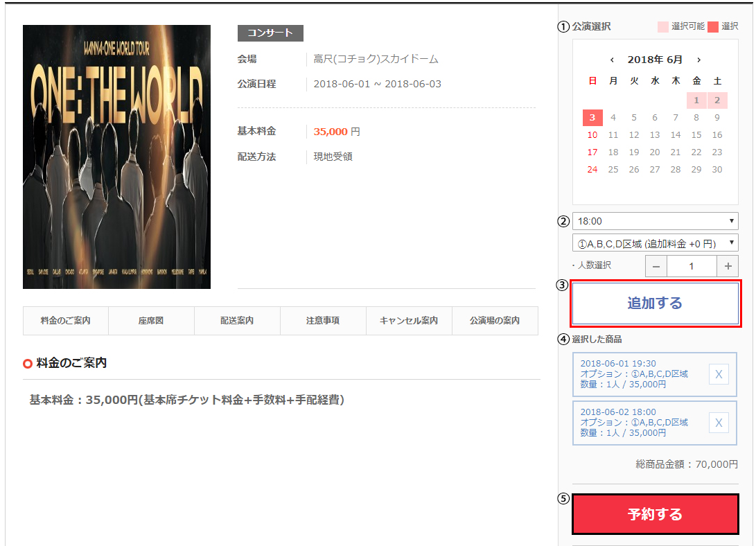Click the 予約する reservation button

click(x=656, y=514)
